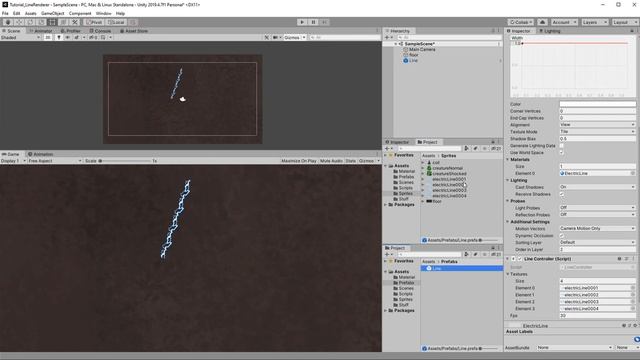Toggle the Pivot handle position button
The width and height of the screenshot is (640, 360).
pos(94,22)
